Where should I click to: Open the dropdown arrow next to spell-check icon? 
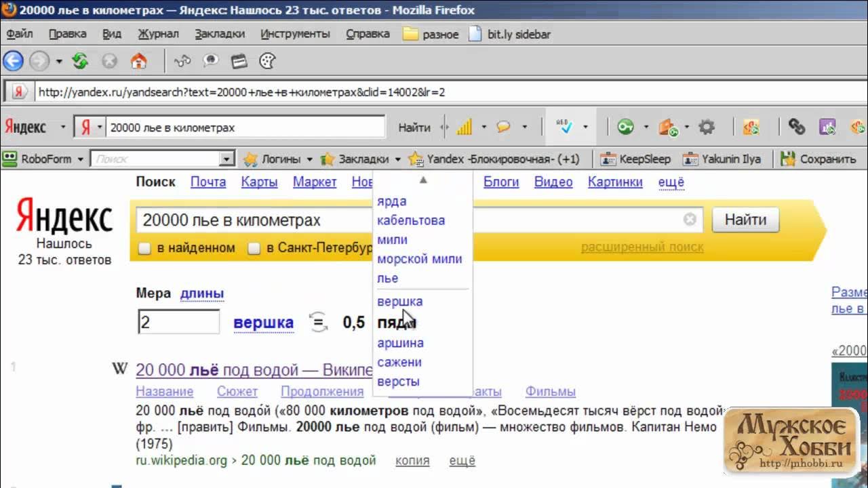(x=585, y=127)
